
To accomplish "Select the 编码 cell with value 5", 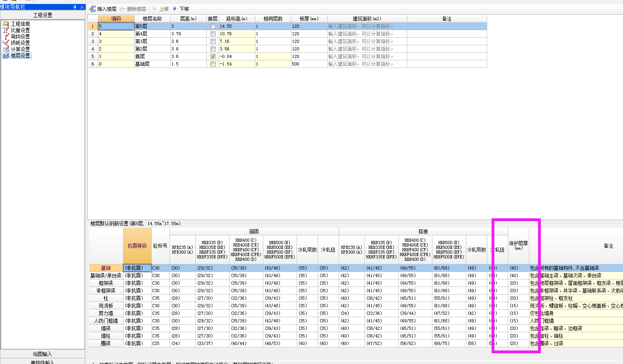I will tap(116, 26).
